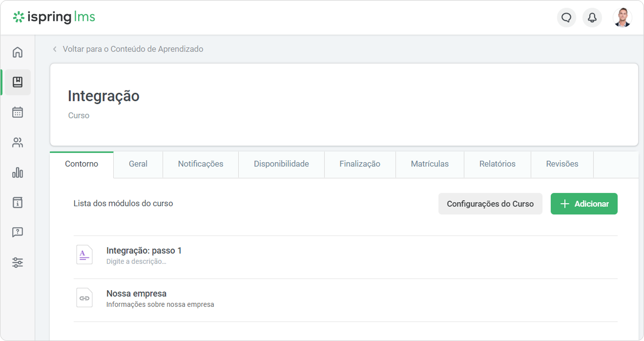
Task: Open the notifications bell icon
Action: tap(592, 18)
